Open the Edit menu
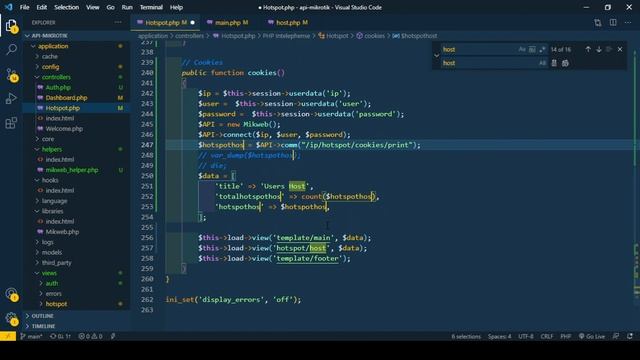 41,7
